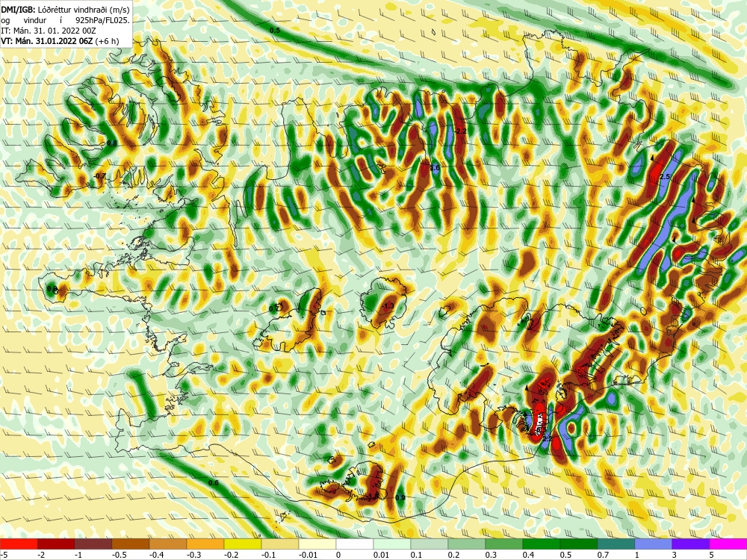
Task: Pick the orange legend swatch above -0.3
Action: click(205, 544)
